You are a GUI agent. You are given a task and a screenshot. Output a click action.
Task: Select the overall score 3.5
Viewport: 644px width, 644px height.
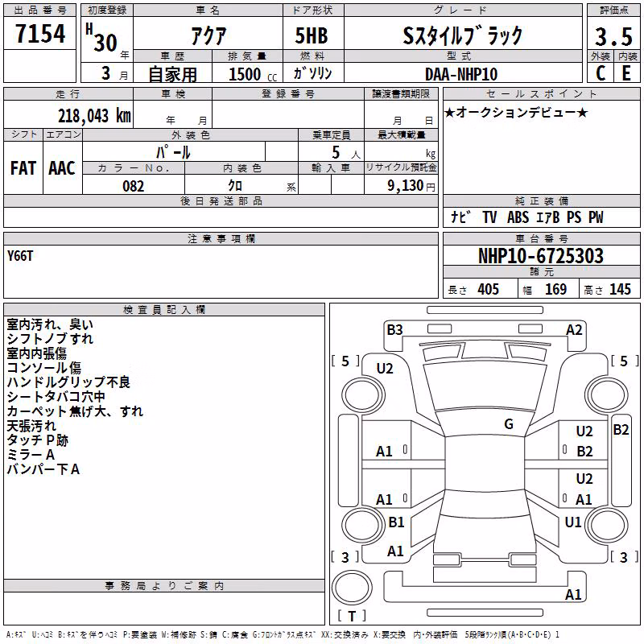pyautogui.click(x=614, y=36)
